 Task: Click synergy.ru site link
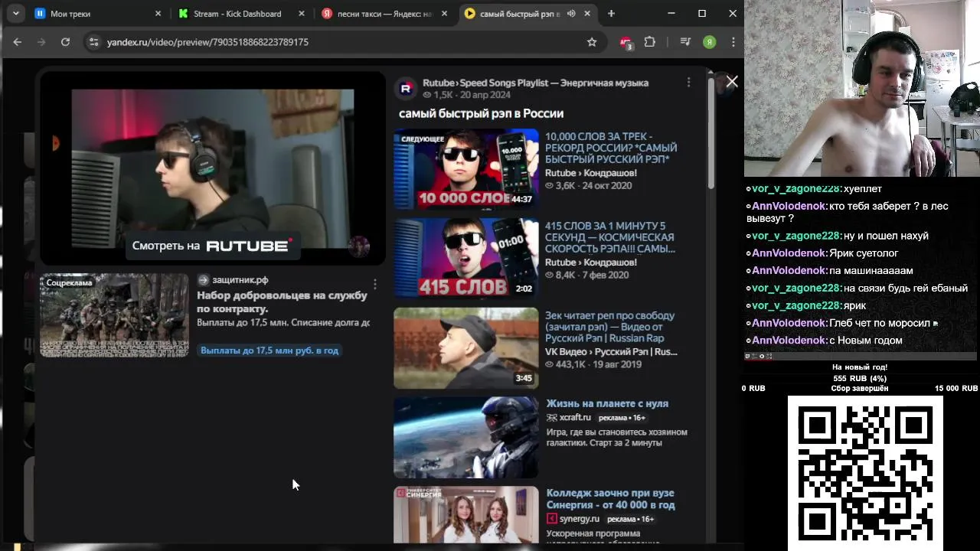(579, 519)
